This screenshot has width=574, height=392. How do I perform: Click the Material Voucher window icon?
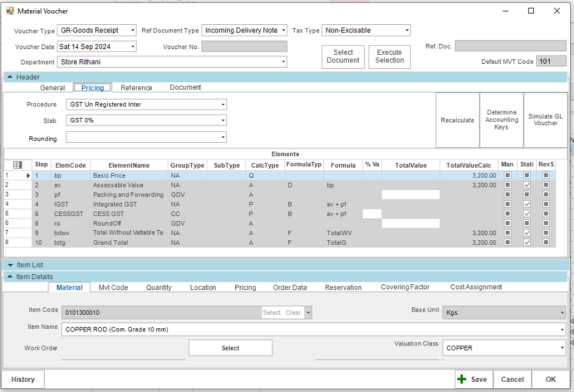[x=10, y=11]
